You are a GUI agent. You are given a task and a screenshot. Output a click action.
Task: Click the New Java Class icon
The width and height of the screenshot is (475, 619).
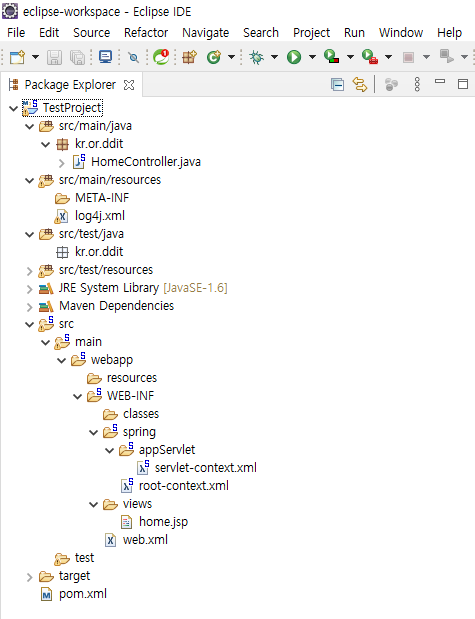pos(214,57)
